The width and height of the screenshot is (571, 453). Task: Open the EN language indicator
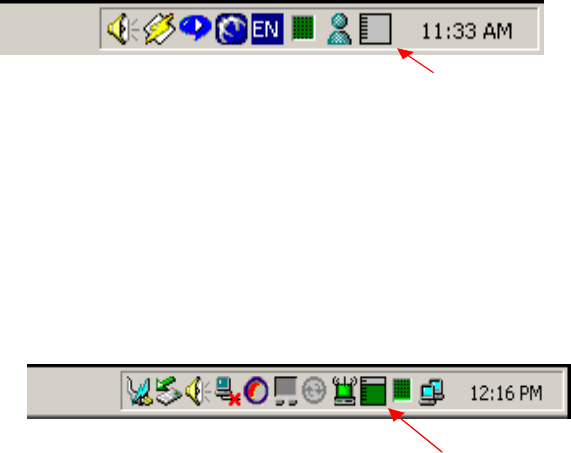tap(267, 29)
